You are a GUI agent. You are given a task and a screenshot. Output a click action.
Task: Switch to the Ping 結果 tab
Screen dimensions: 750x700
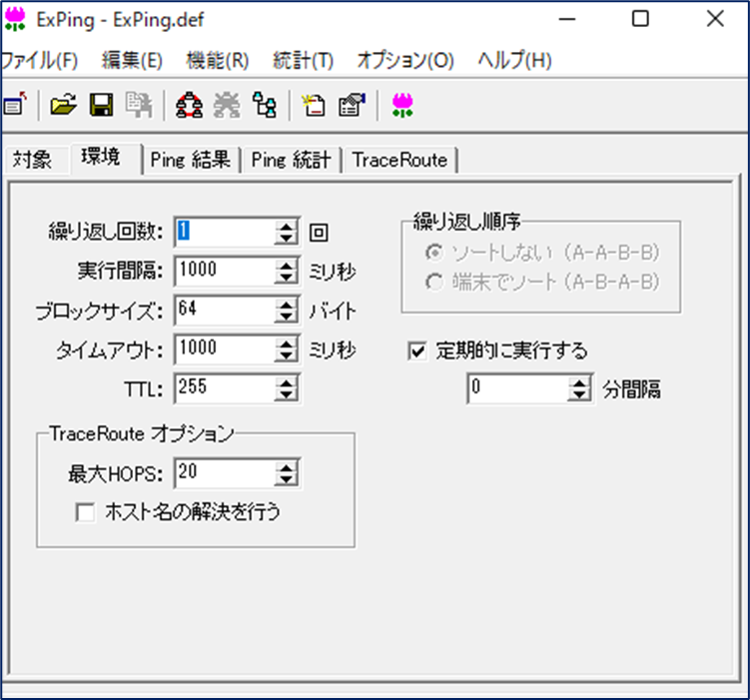[x=191, y=160]
